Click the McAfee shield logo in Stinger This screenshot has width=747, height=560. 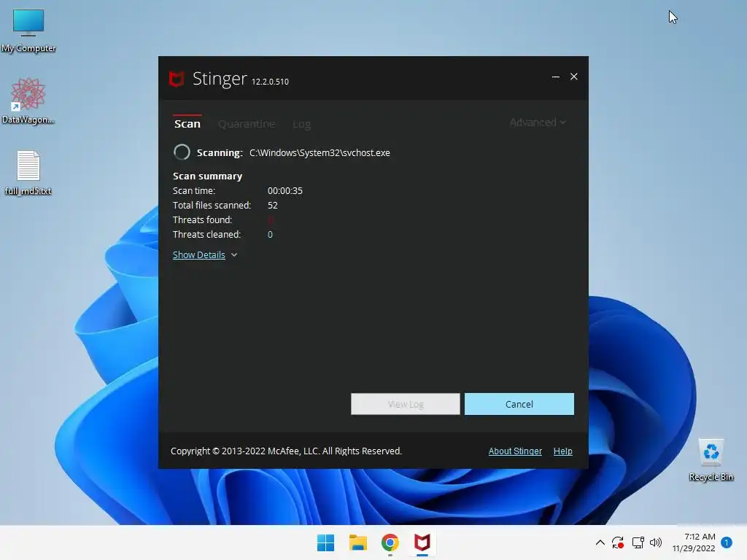(x=177, y=79)
